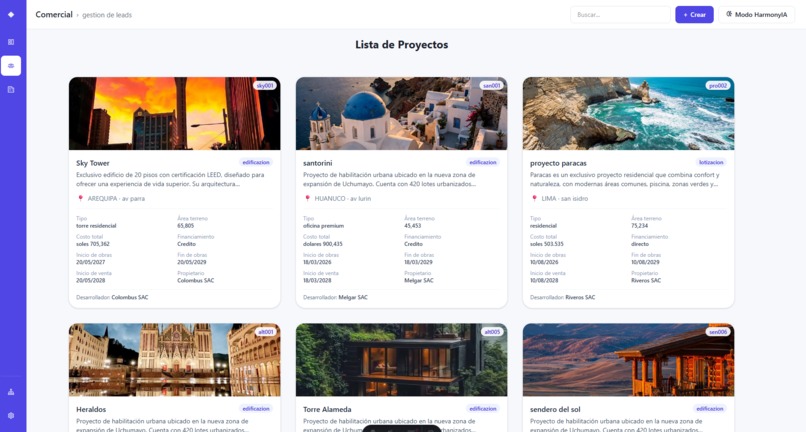This screenshot has width=806, height=432.
Task: Click edificacion tag on Heraldos card
Action: click(x=256, y=409)
